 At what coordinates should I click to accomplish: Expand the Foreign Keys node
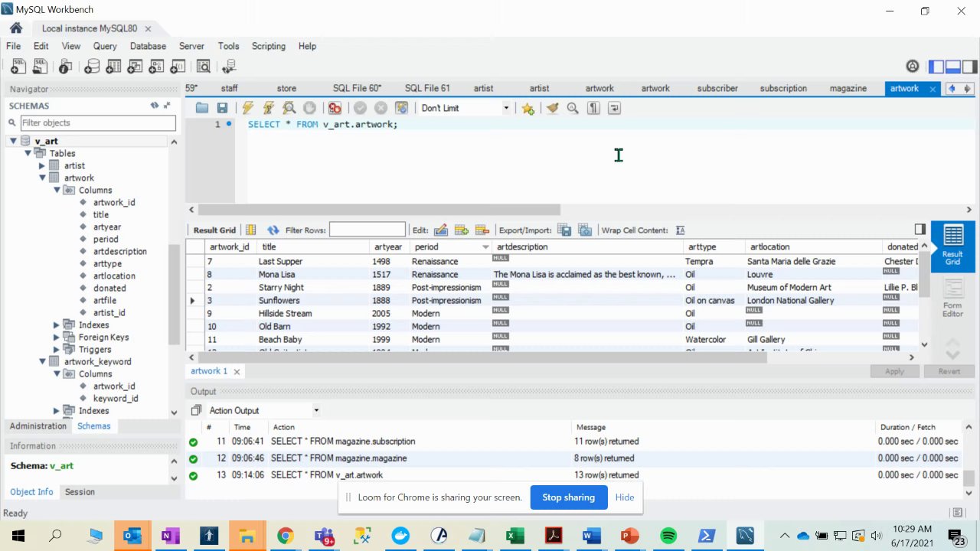[x=57, y=337]
